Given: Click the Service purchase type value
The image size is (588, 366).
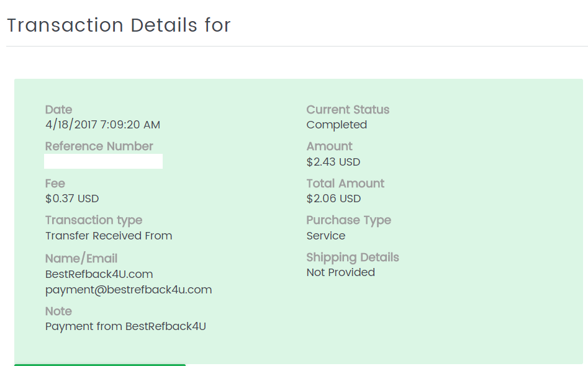Looking at the screenshot, I should 326,236.
